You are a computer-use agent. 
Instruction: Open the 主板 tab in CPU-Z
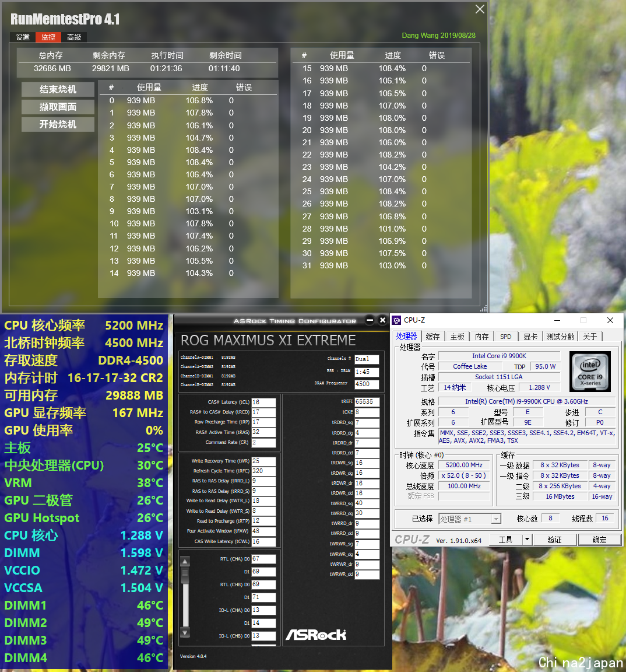[458, 337]
